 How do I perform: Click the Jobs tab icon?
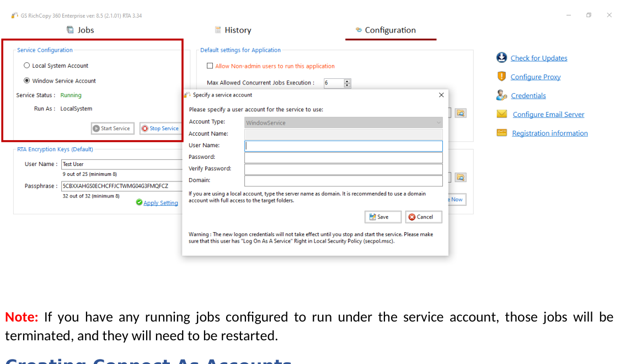[x=70, y=30]
